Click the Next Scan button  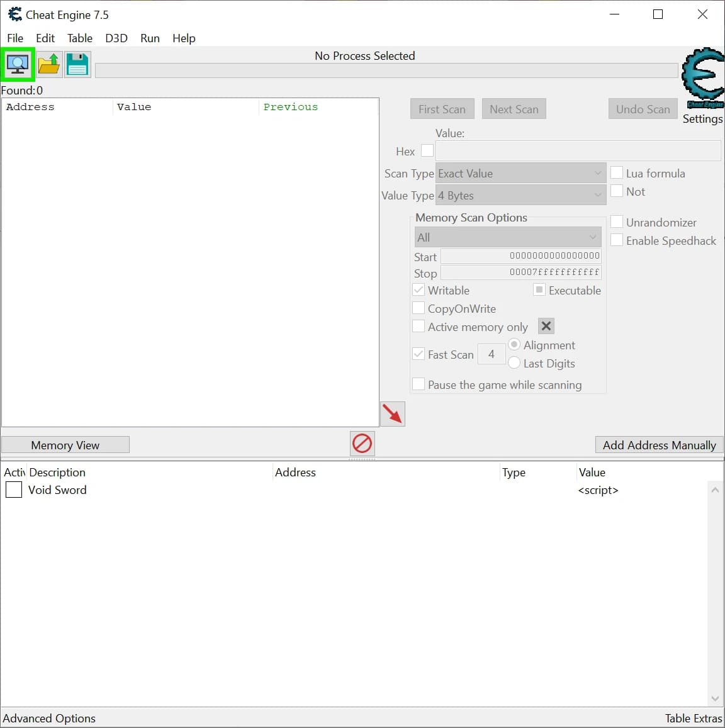tap(514, 109)
